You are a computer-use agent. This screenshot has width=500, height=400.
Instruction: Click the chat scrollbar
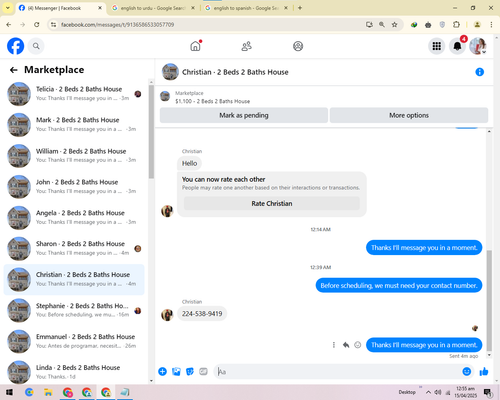click(489, 300)
